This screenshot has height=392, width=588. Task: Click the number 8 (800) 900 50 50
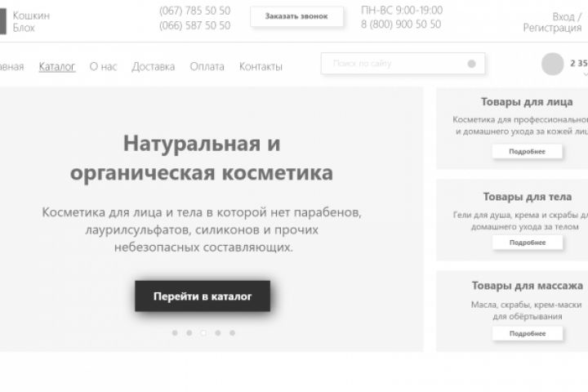pyautogui.click(x=401, y=24)
